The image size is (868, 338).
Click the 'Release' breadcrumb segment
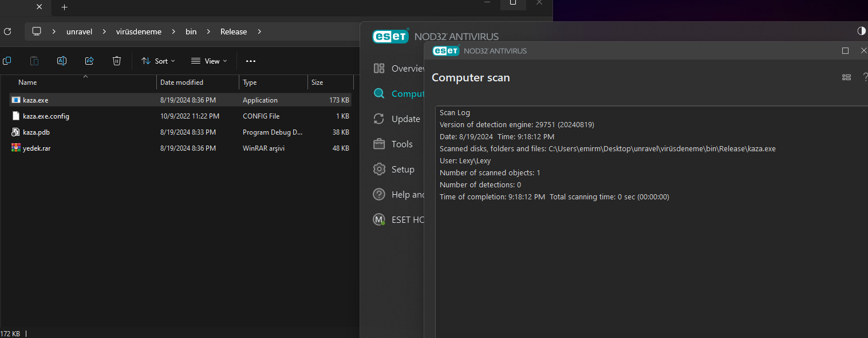point(234,32)
